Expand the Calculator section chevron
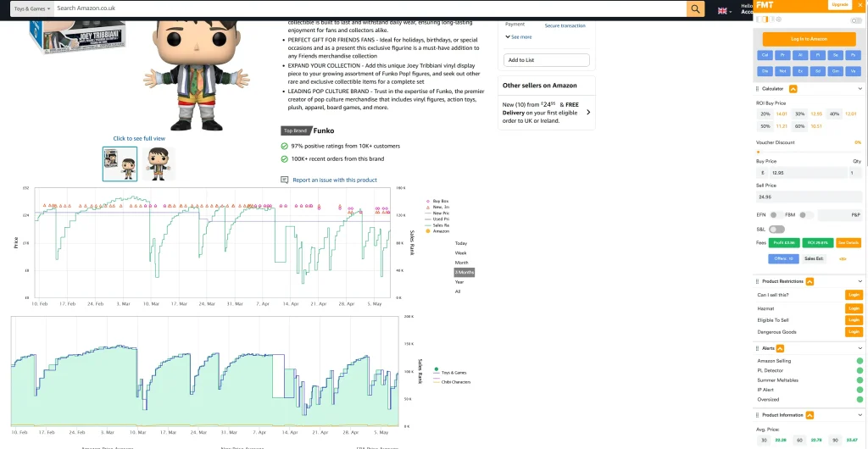 click(860, 88)
